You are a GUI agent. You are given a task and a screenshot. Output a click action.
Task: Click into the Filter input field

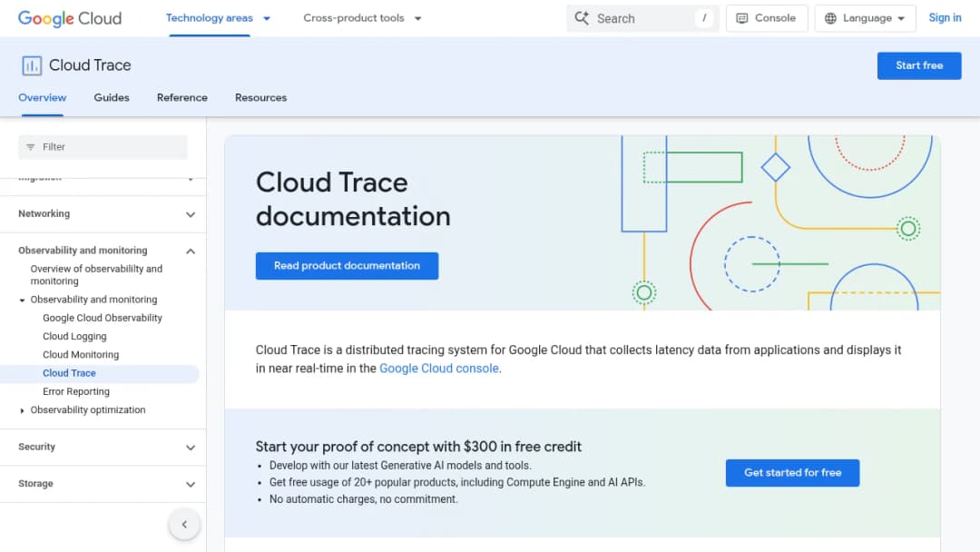pos(103,147)
